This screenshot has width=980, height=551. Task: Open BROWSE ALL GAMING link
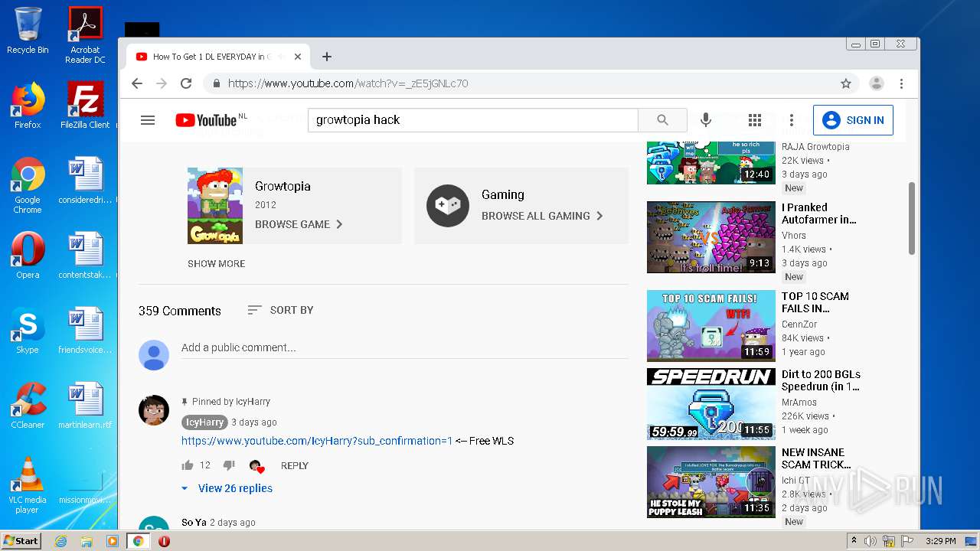[x=542, y=216]
